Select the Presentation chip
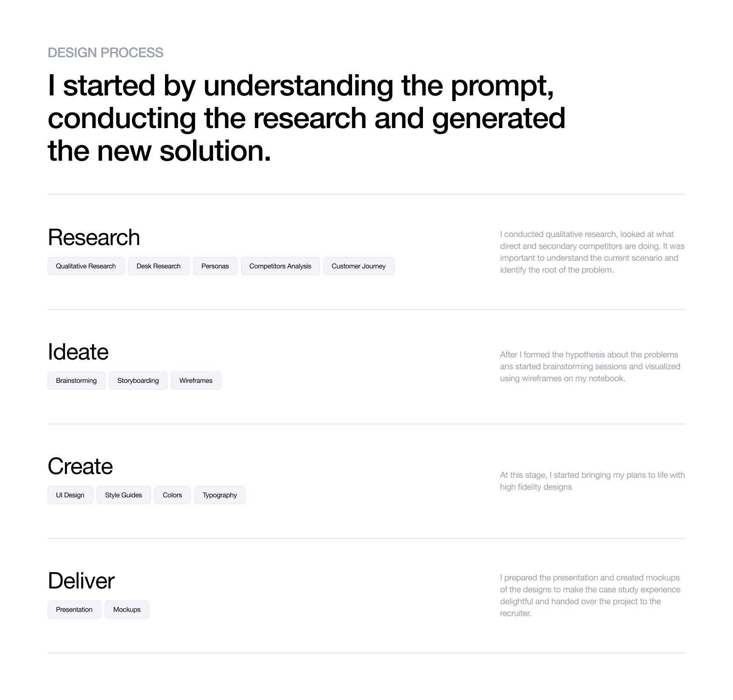Viewport: 733px width, 700px height. pos(74,609)
